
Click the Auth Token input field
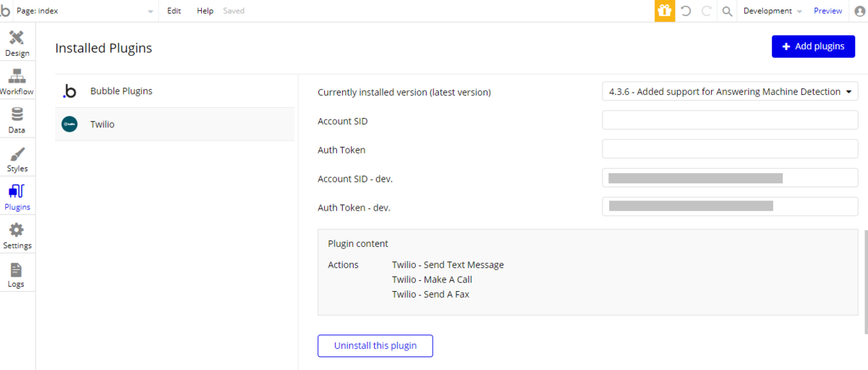tap(730, 150)
